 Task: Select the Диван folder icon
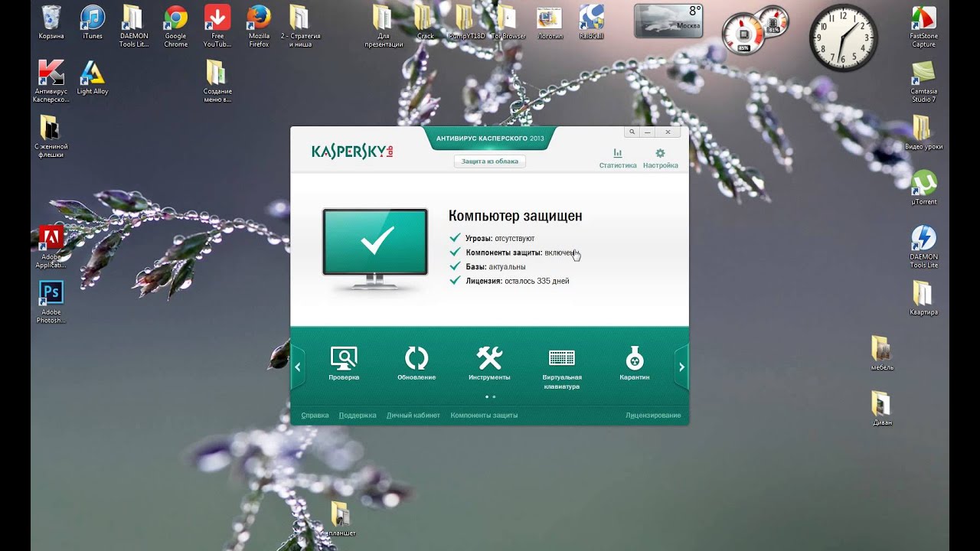pyautogui.click(x=882, y=409)
